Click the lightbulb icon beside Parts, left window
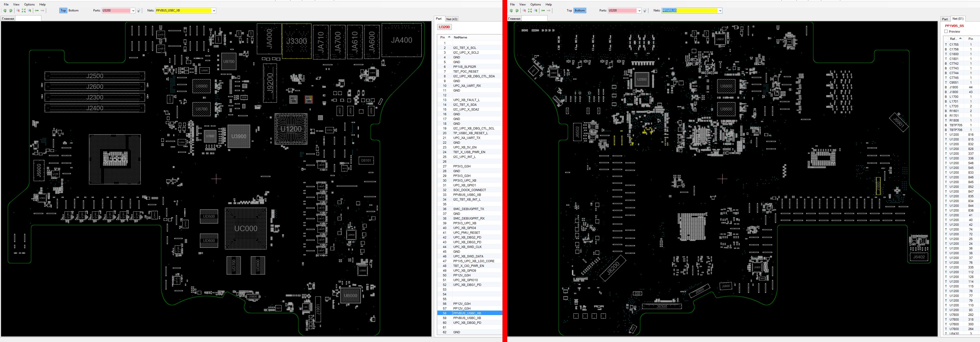Image resolution: width=980 pixels, height=342 pixels. pyautogui.click(x=138, y=11)
